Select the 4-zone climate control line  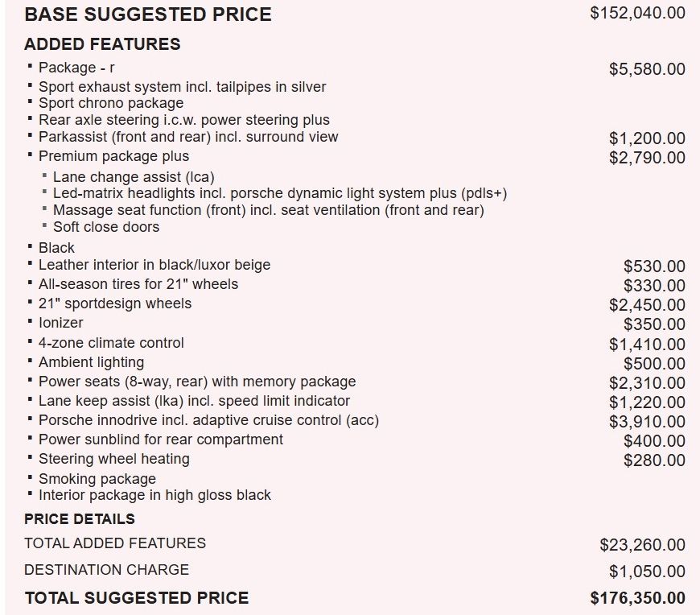(x=111, y=343)
